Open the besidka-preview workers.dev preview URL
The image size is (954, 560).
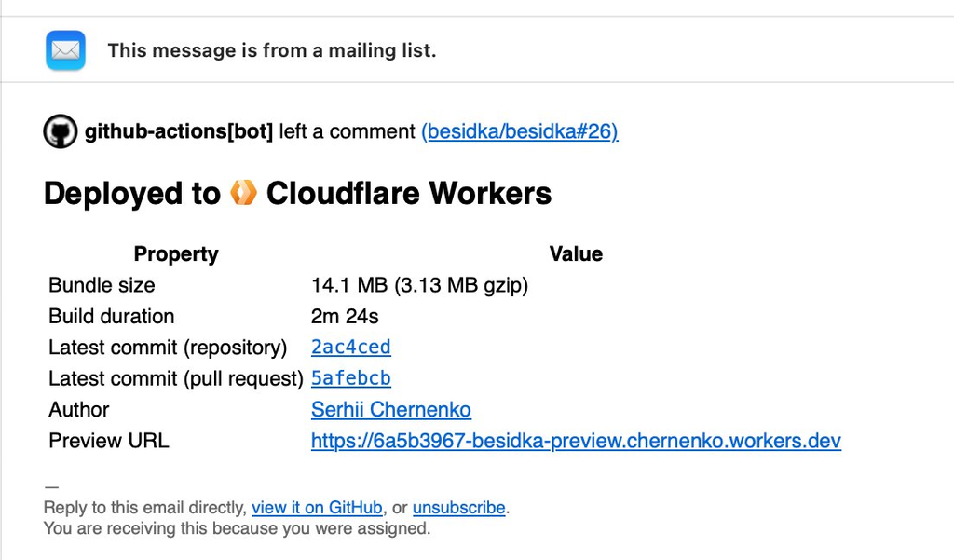pyautogui.click(x=576, y=440)
